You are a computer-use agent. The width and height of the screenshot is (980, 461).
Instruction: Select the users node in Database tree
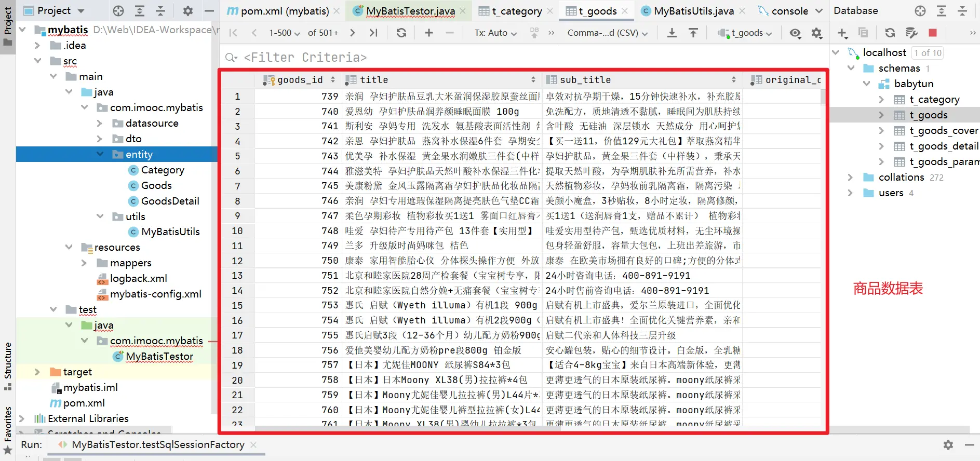[x=891, y=193]
